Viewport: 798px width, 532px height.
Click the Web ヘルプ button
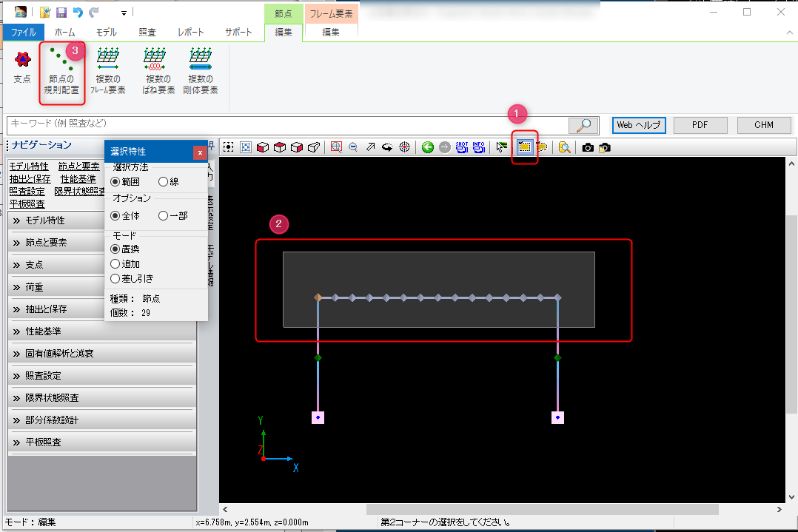(x=640, y=125)
